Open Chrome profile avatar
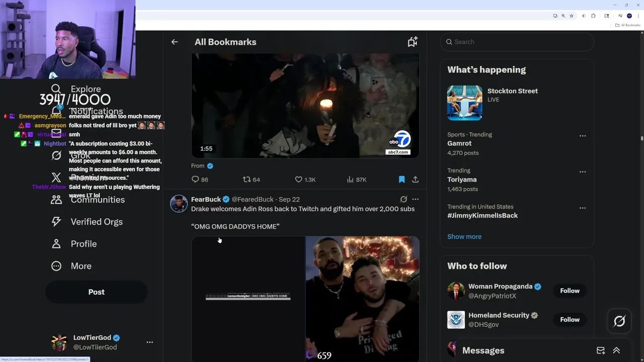644x362 pixels. click(629, 16)
